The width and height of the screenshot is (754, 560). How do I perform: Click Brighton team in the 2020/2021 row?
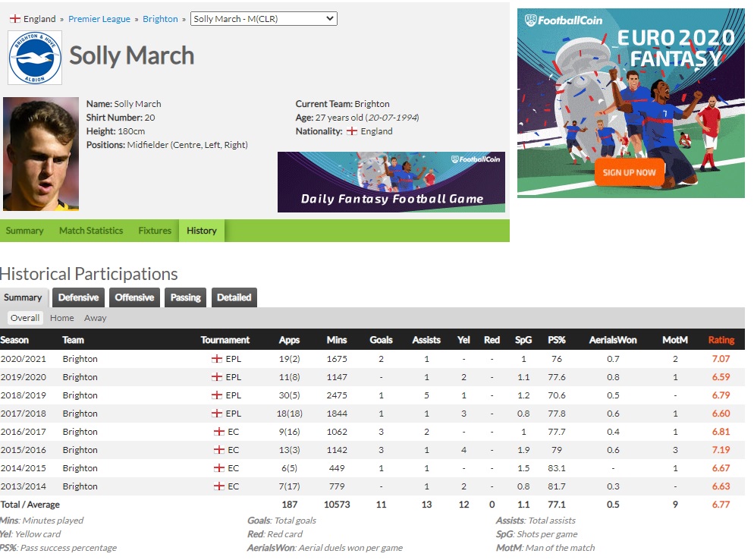(80, 359)
